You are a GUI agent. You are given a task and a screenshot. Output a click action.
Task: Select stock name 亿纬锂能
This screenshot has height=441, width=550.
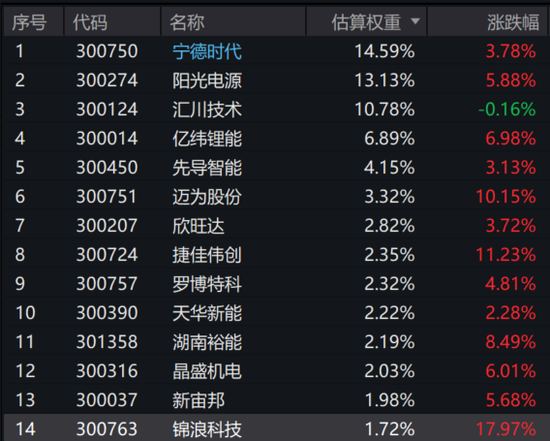click(x=207, y=139)
